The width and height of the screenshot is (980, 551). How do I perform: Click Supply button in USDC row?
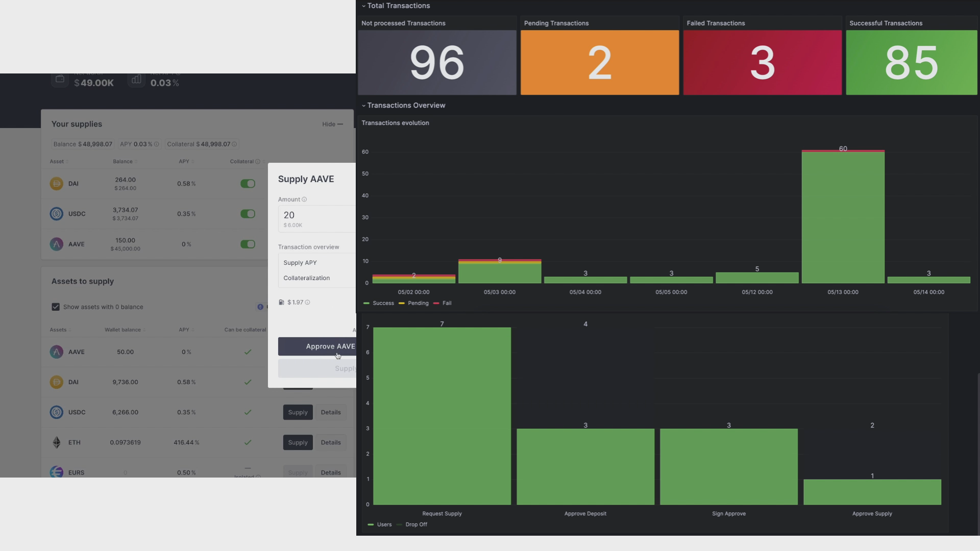[298, 412]
